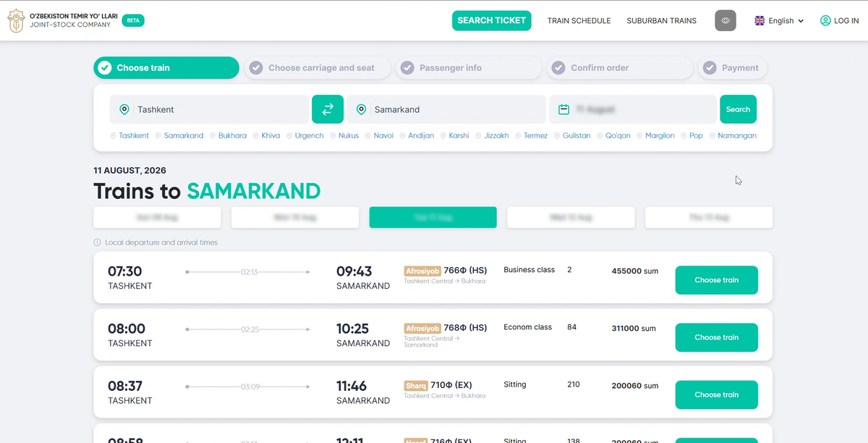Edit the Samarkand destination field

[446, 109]
